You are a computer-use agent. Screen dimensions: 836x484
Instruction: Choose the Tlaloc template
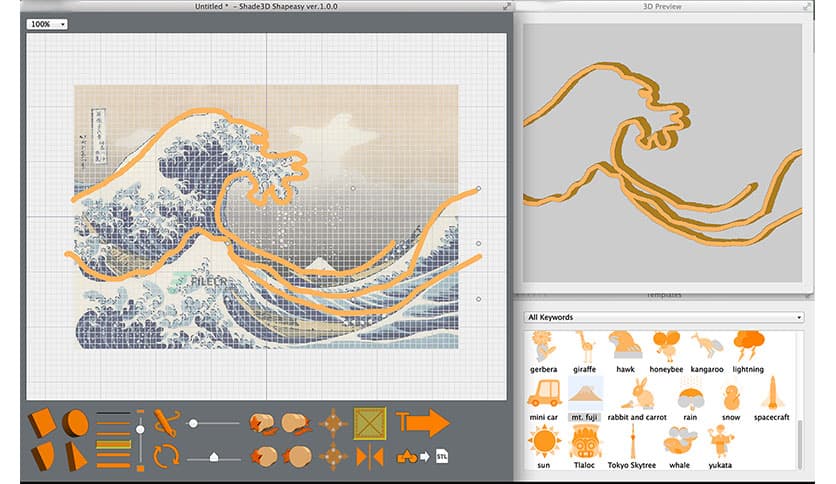(584, 447)
